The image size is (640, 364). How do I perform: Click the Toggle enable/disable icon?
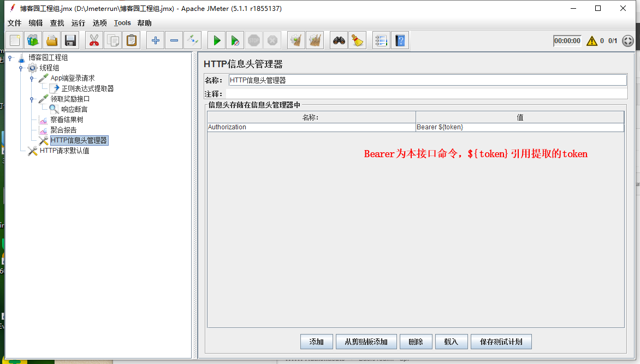point(193,40)
